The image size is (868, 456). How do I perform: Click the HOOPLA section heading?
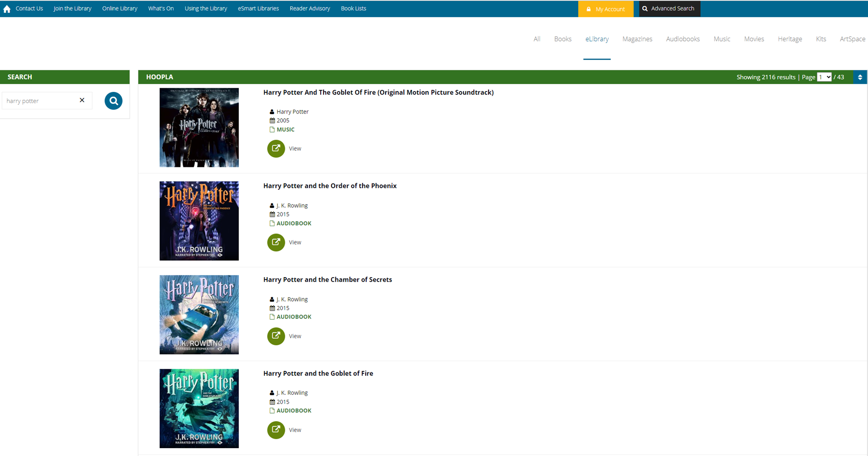click(x=159, y=77)
